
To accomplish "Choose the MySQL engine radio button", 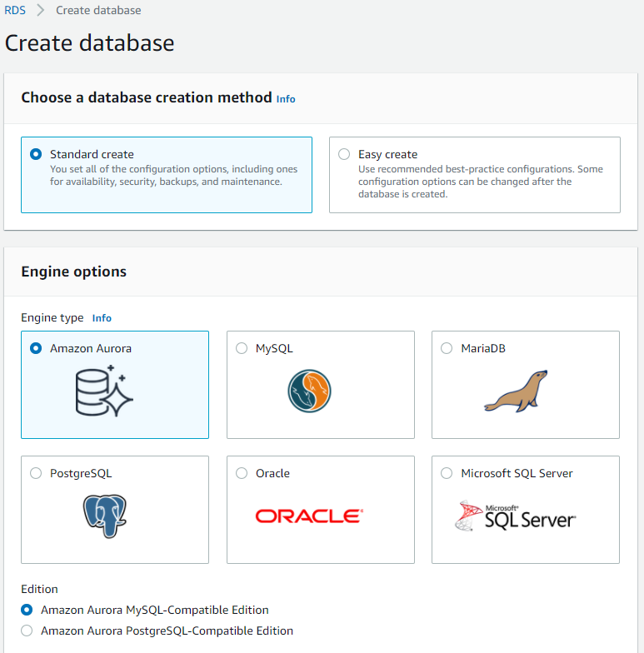I will [x=242, y=348].
